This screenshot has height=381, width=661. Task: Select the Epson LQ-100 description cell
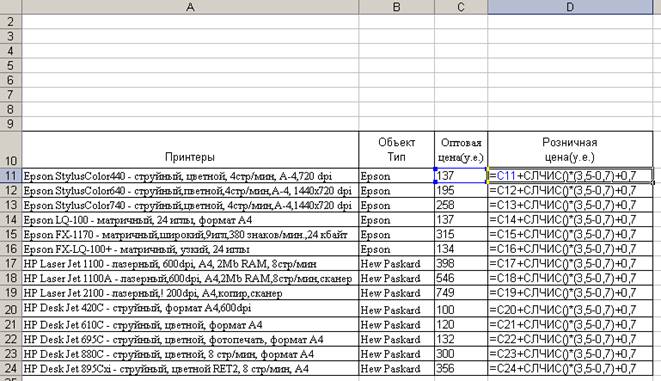(190, 220)
